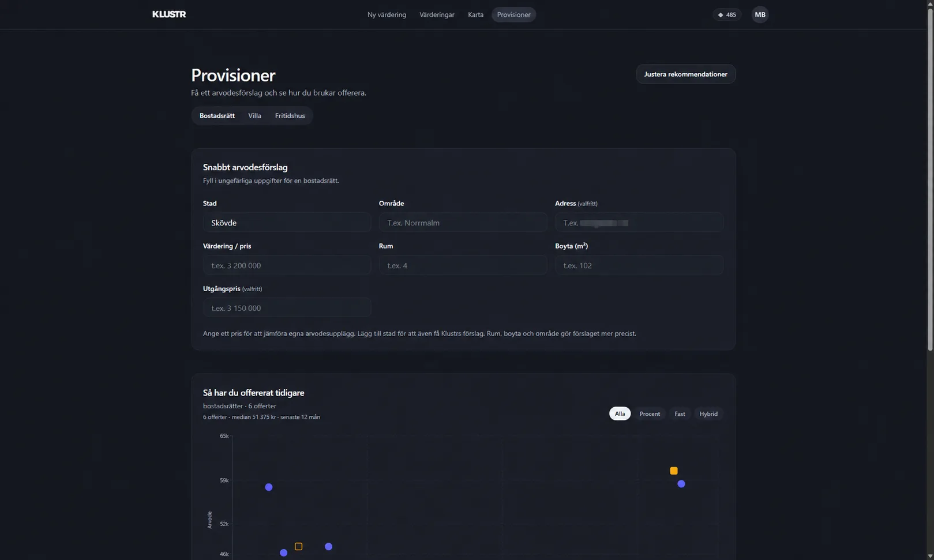Filter chart by Procent
The image size is (934, 560).
coord(650,414)
